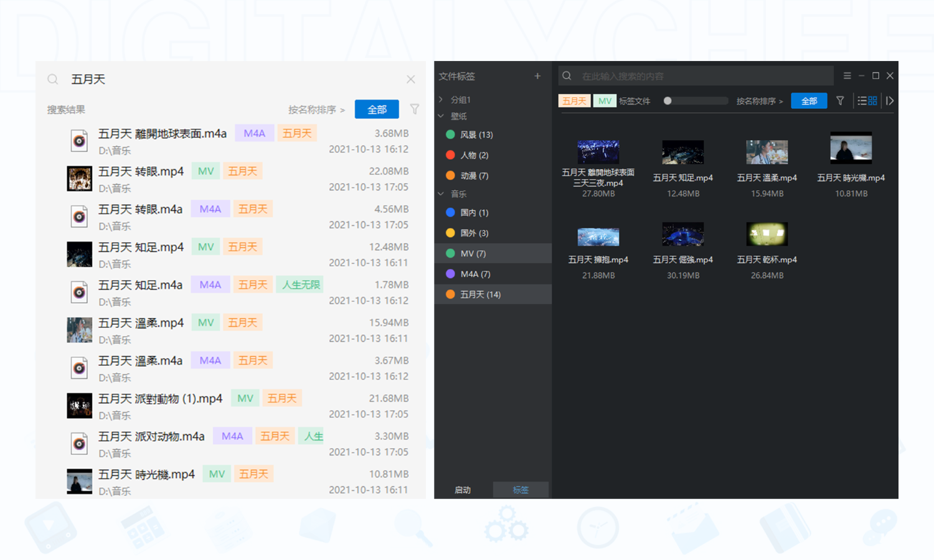Open 五月天 乾杯.mp4 thumbnail
Screen dimensions: 934x560
tap(767, 234)
